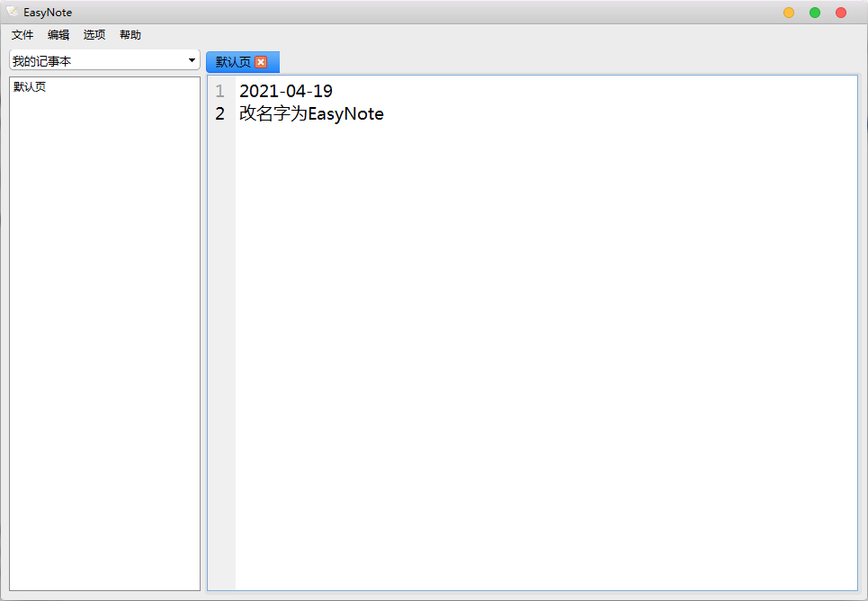This screenshot has height=601, width=868.
Task: Close the 默认页 tab with its red X
Action: pos(261,62)
